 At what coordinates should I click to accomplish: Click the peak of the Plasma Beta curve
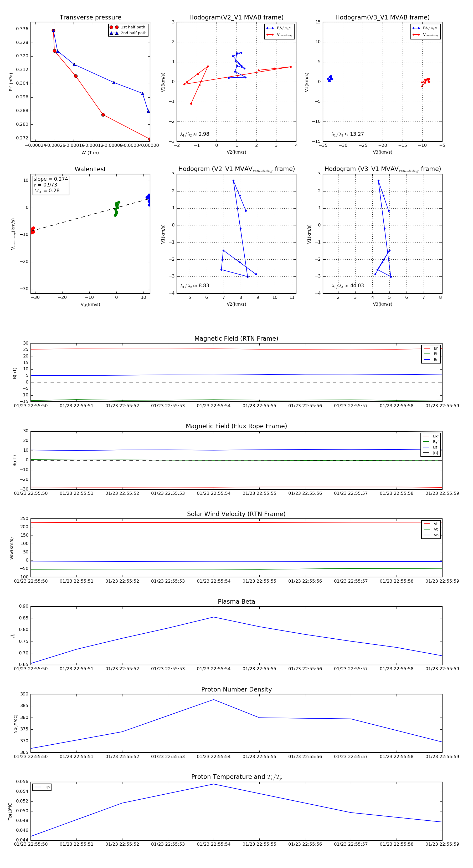(213, 617)
